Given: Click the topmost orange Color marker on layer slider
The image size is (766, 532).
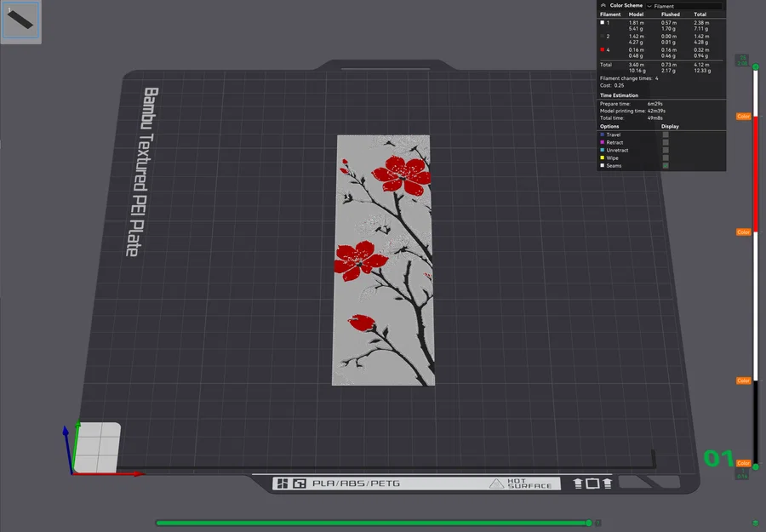Looking at the screenshot, I should click(x=744, y=117).
